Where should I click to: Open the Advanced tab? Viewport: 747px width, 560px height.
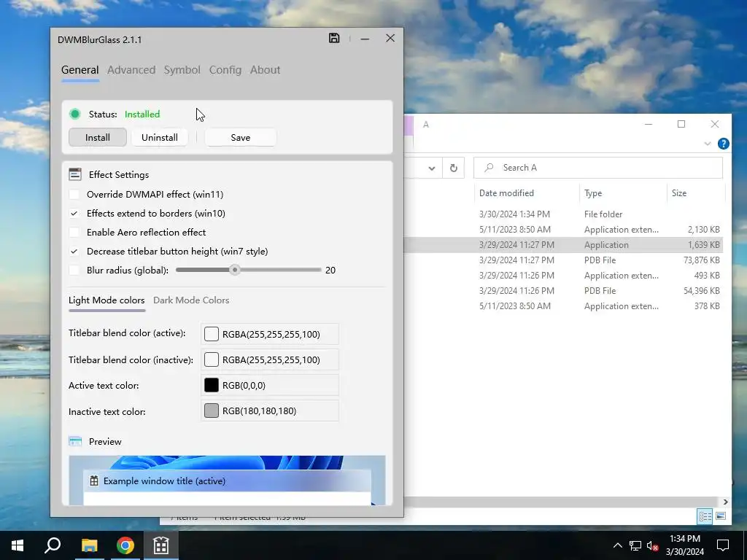[x=131, y=70]
